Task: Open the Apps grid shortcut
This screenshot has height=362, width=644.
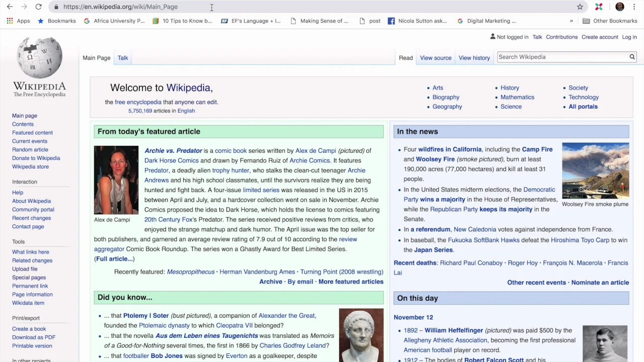Action: point(18,21)
